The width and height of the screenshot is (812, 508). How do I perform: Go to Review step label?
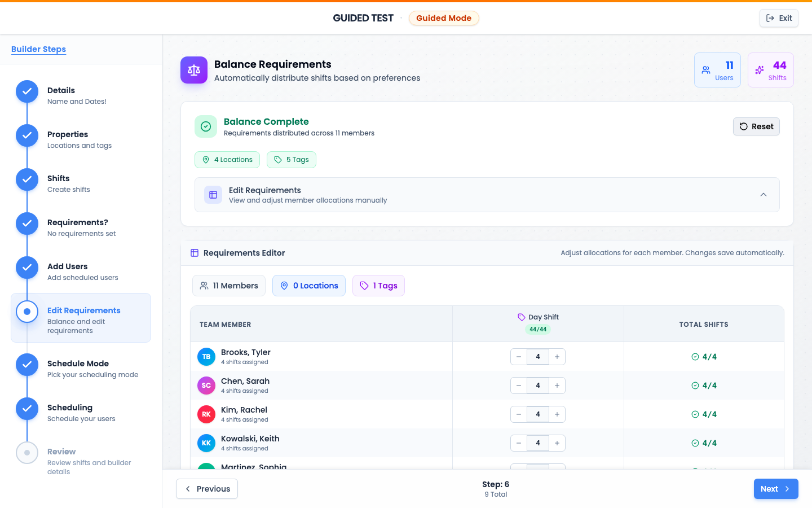(x=61, y=452)
